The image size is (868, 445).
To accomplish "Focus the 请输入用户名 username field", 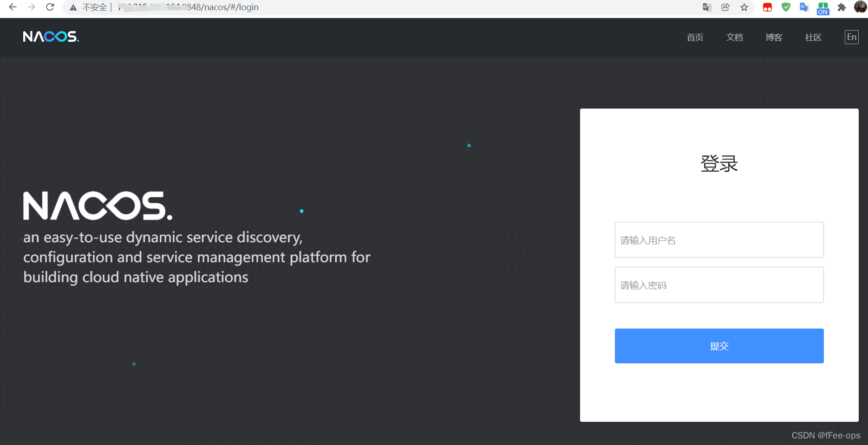I will click(x=719, y=240).
